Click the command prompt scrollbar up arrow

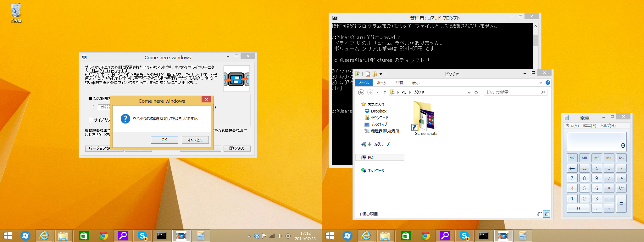point(536,26)
